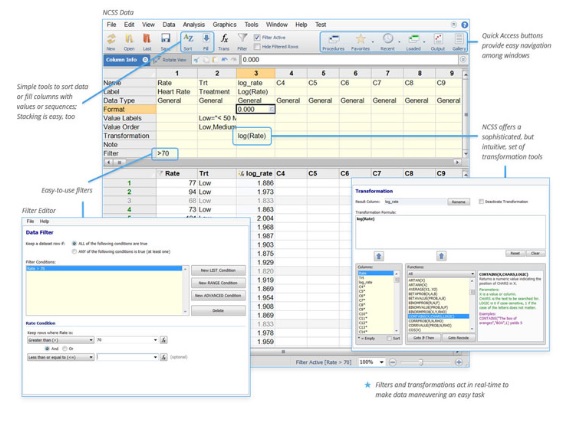Image resolution: width=573 pixels, height=435 pixels.
Task: Click the Reset button in Transformation
Action: 515,253
